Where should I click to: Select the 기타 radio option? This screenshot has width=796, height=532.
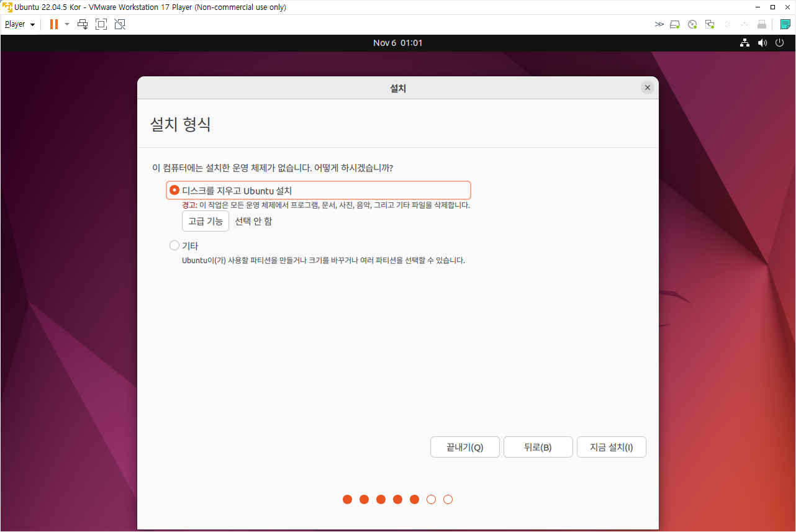174,245
